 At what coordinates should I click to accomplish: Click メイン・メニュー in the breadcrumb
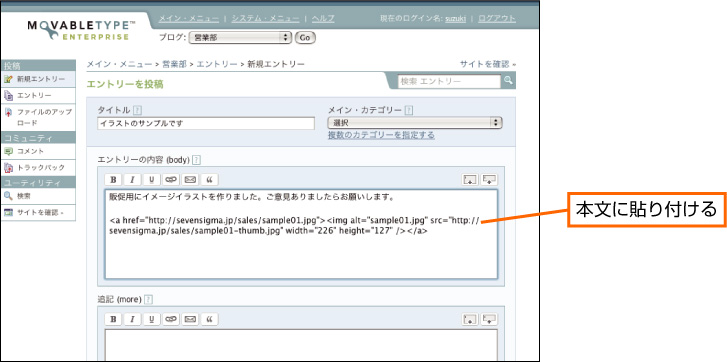point(119,64)
